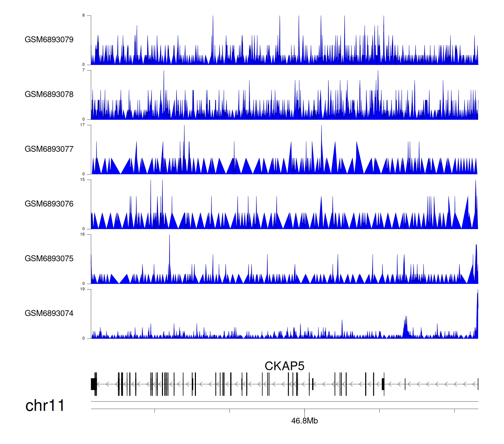The height and width of the screenshot is (444, 504).
Task: Click the y-axis maximum 16 on GSM6893075
Action: (83, 234)
